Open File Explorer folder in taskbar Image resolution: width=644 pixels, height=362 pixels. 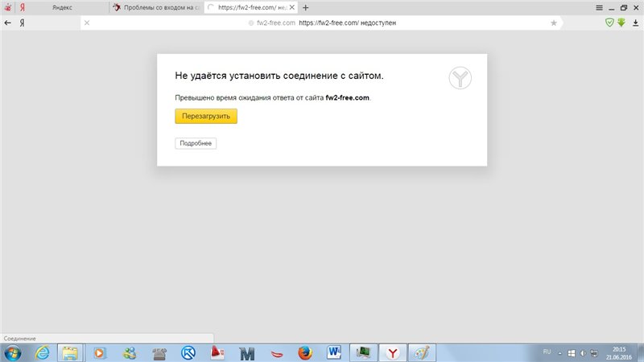(x=70, y=353)
